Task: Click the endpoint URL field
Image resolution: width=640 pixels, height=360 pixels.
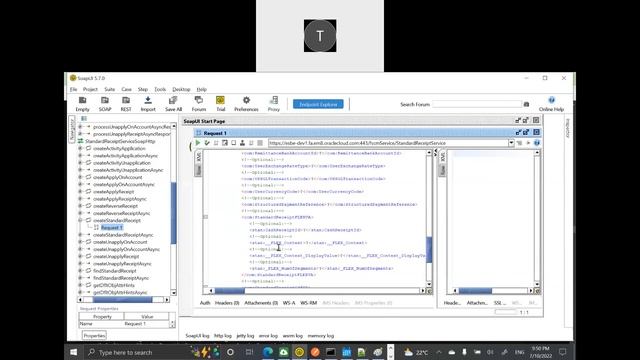Action: [388, 143]
